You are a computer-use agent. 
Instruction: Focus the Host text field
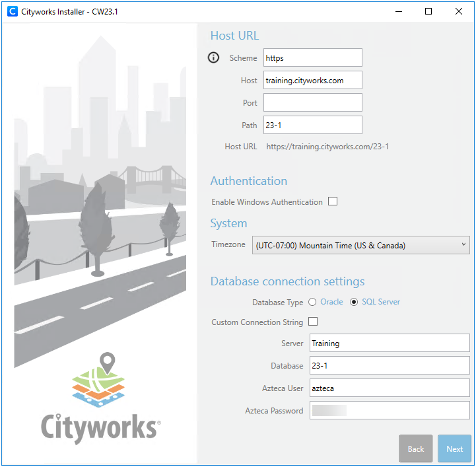coord(312,81)
